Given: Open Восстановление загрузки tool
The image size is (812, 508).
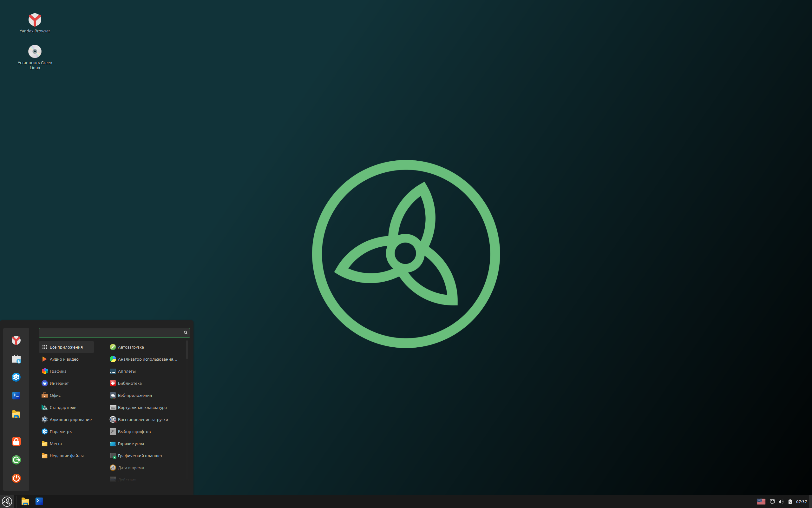Looking at the screenshot, I should click(x=146, y=420).
